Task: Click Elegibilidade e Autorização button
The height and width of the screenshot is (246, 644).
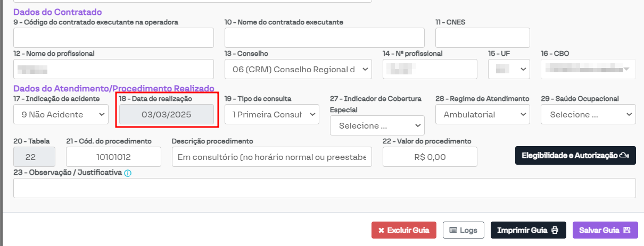Action: [x=575, y=155]
